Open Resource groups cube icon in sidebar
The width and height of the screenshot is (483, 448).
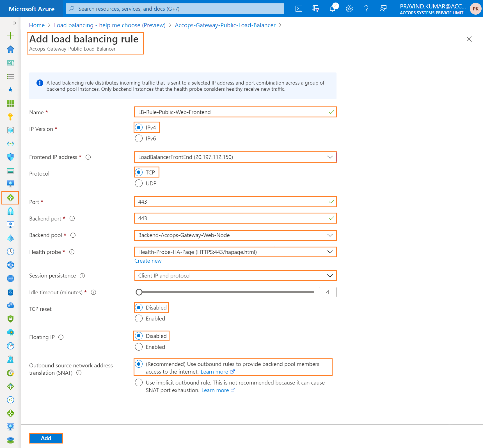pos(10,130)
